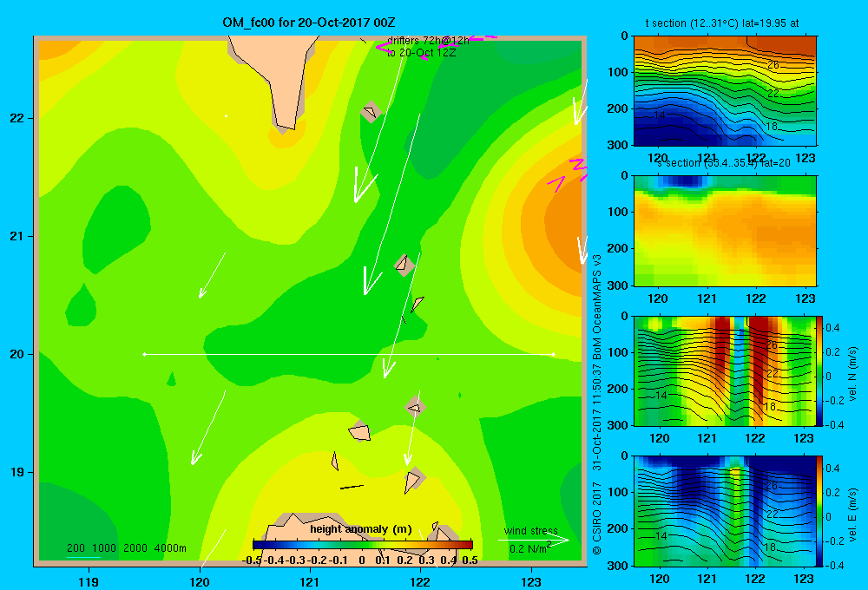Select the vel. E colorbar

pos(820,511)
